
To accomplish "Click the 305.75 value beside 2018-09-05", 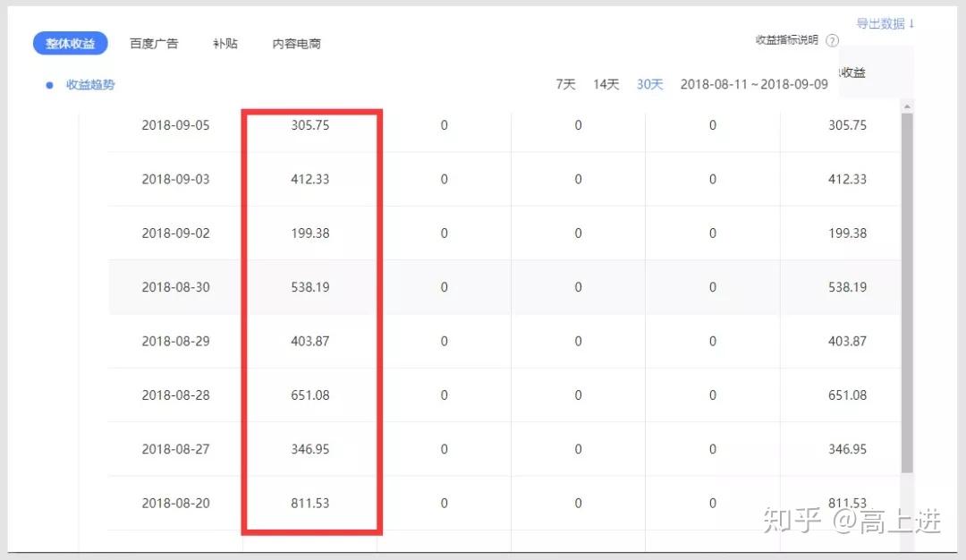I will click(x=309, y=125).
